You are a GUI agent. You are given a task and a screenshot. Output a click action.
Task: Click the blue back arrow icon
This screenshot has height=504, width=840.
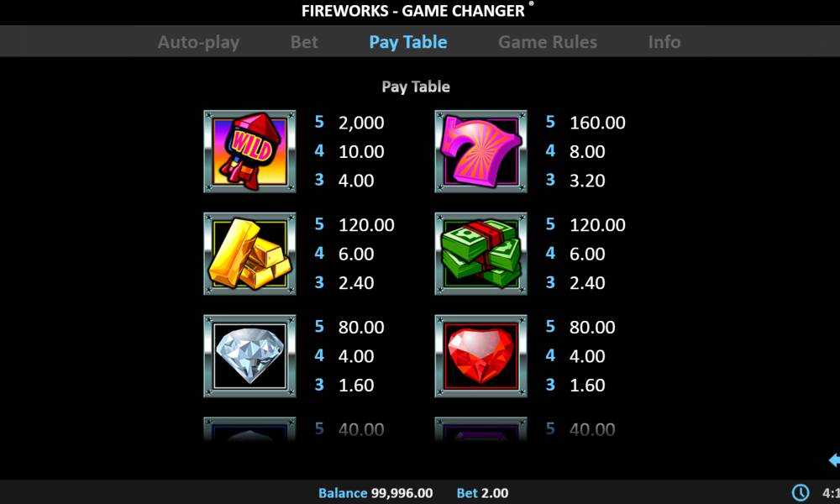point(834,460)
